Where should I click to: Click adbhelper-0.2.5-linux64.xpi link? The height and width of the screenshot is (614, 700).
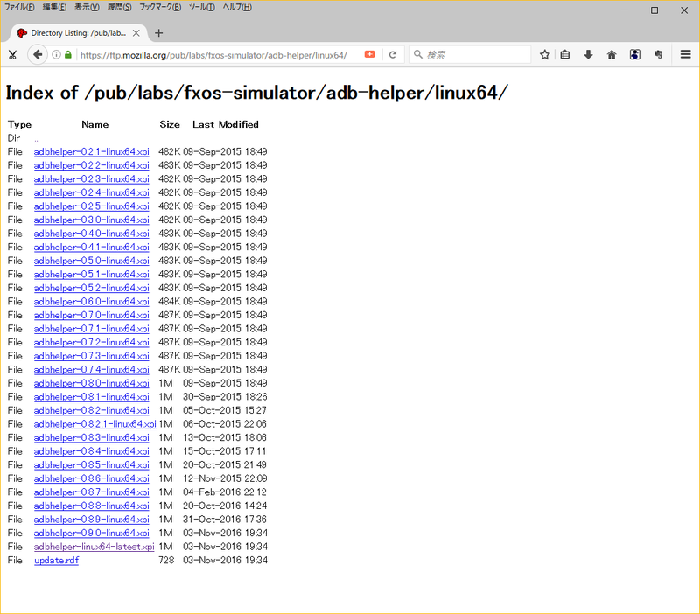[92, 206]
